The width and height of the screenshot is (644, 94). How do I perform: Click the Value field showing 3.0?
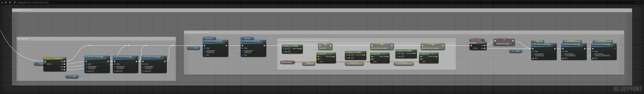pyautogui.click(x=149, y=71)
